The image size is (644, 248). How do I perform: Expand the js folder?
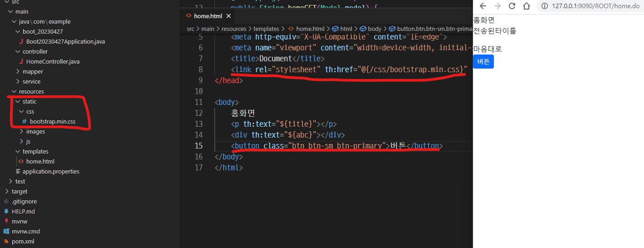[x=21, y=141]
